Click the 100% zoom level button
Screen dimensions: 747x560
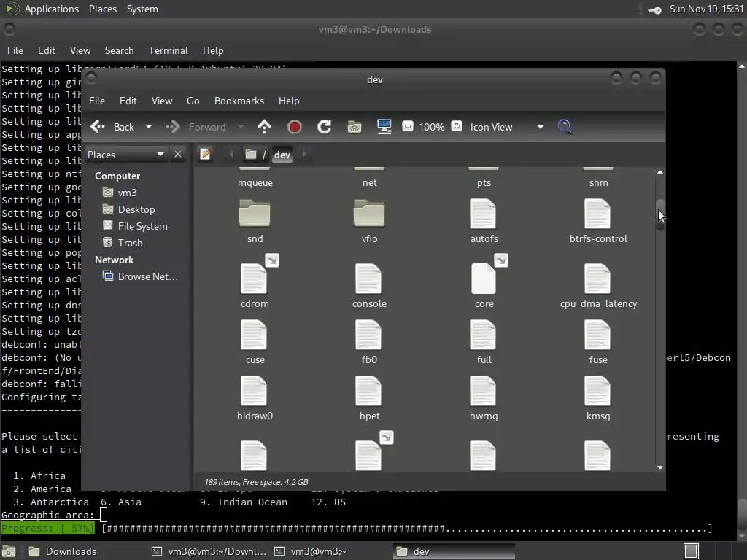432,127
